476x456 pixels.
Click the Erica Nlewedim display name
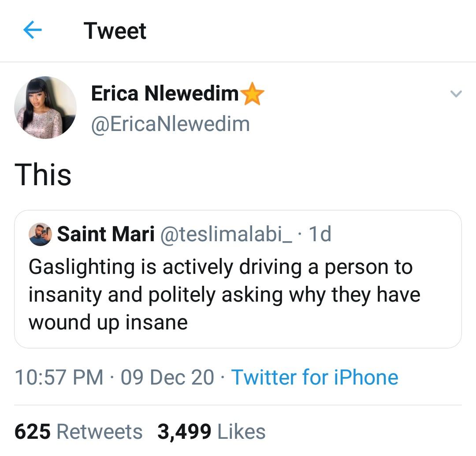point(165,93)
